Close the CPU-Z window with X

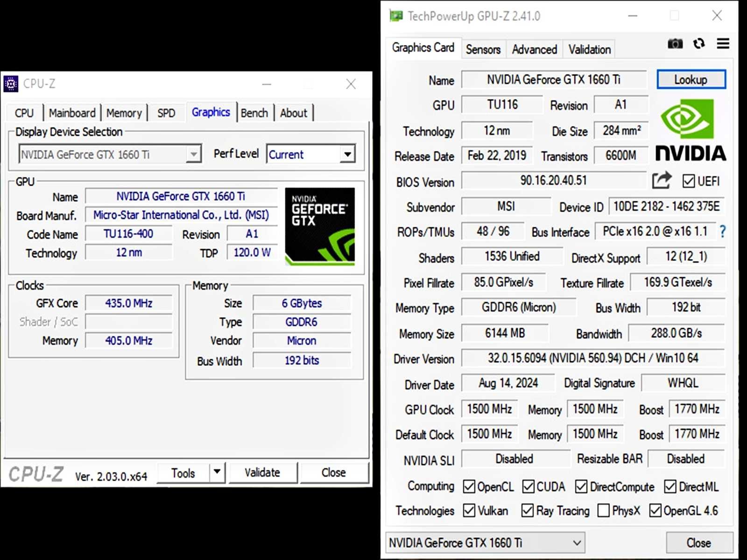pyautogui.click(x=351, y=84)
